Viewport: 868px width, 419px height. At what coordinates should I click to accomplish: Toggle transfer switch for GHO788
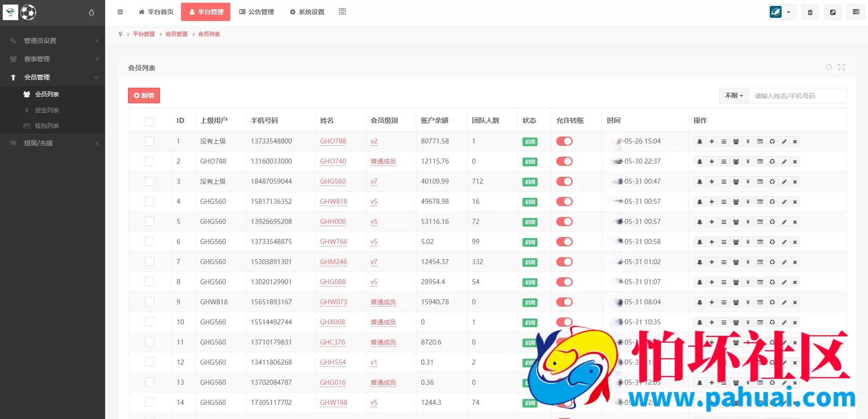(564, 141)
